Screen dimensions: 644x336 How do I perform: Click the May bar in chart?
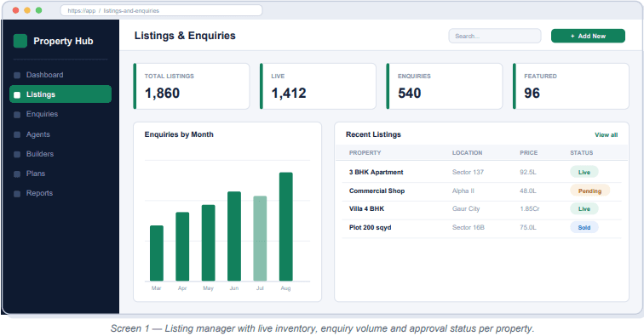tap(208, 243)
